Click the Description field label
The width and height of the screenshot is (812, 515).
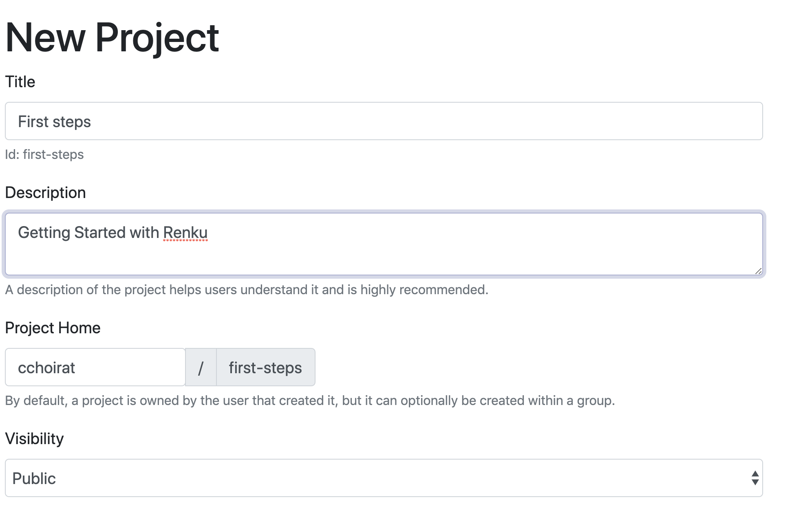click(x=45, y=192)
